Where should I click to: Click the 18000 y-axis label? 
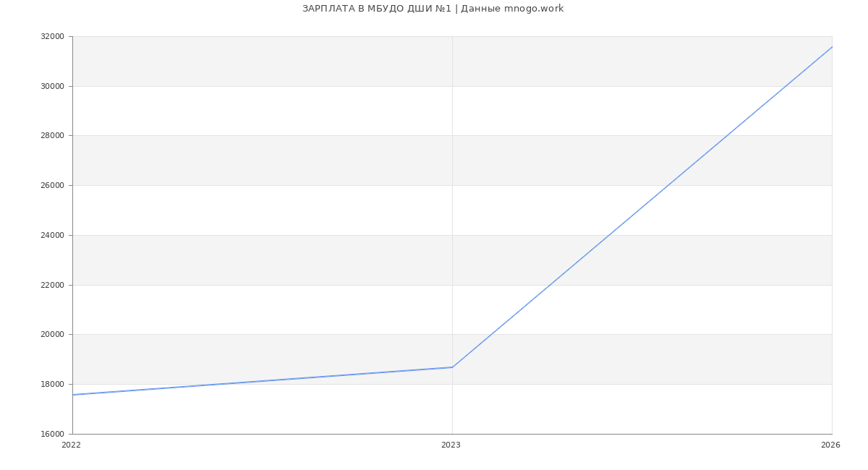pos(51,384)
